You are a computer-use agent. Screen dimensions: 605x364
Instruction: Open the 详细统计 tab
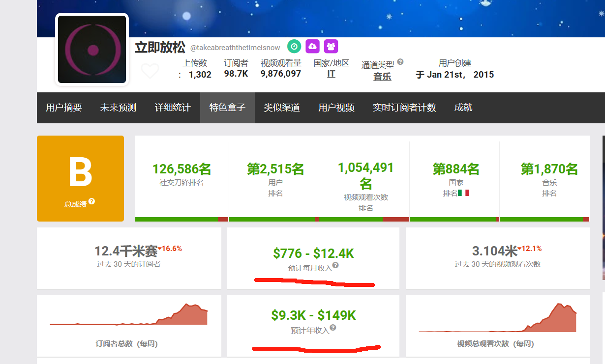click(x=173, y=108)
